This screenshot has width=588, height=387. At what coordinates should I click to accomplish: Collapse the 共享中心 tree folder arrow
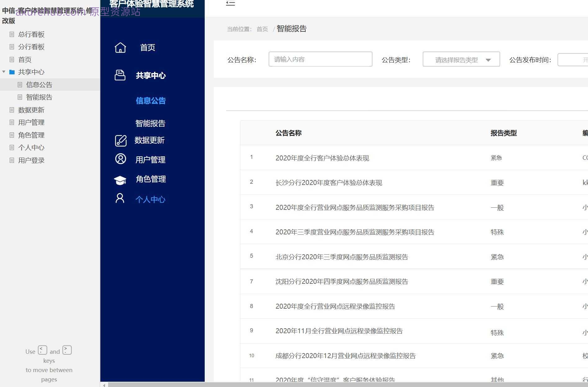pyautogui.click(x=4, y=72)
